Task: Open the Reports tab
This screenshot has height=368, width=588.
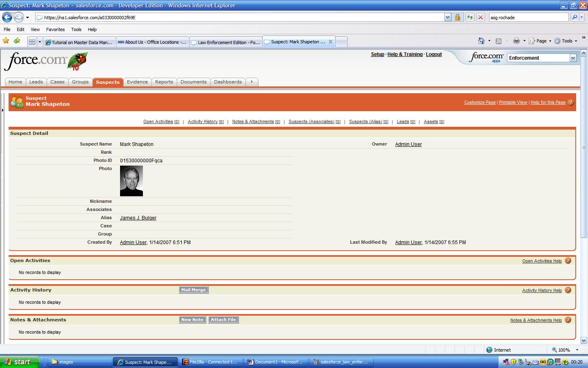Action: click(x=164, y=82)
